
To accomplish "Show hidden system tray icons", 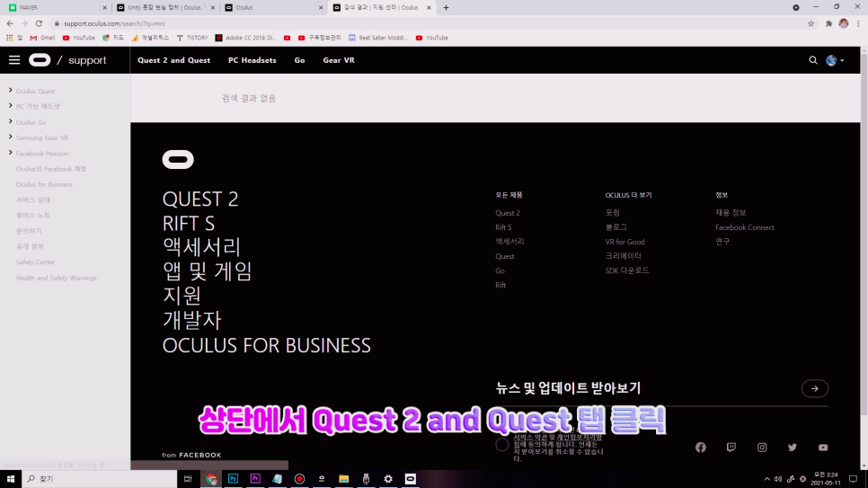I will [766, 479].
